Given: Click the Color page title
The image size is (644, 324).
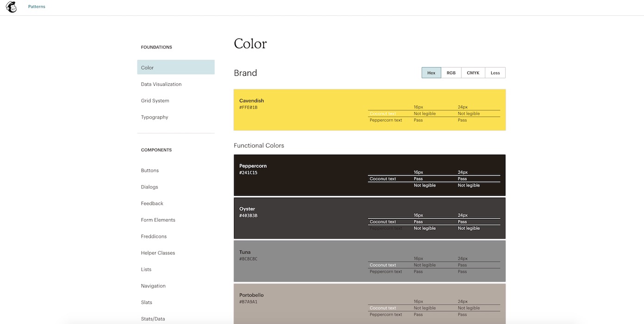Looking at the screenshot, I should click(250, 44).
